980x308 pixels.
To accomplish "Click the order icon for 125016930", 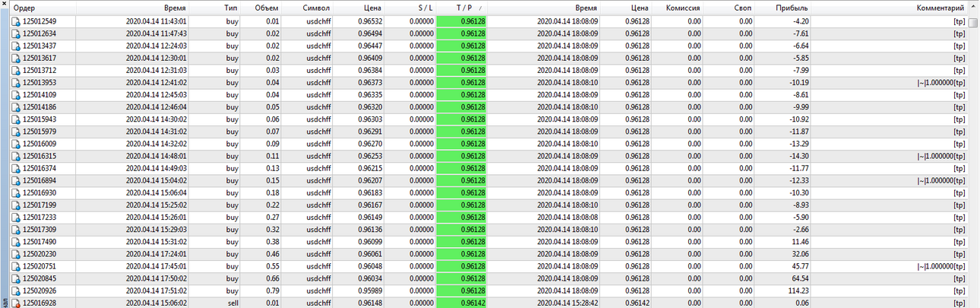I will [16, 192].
